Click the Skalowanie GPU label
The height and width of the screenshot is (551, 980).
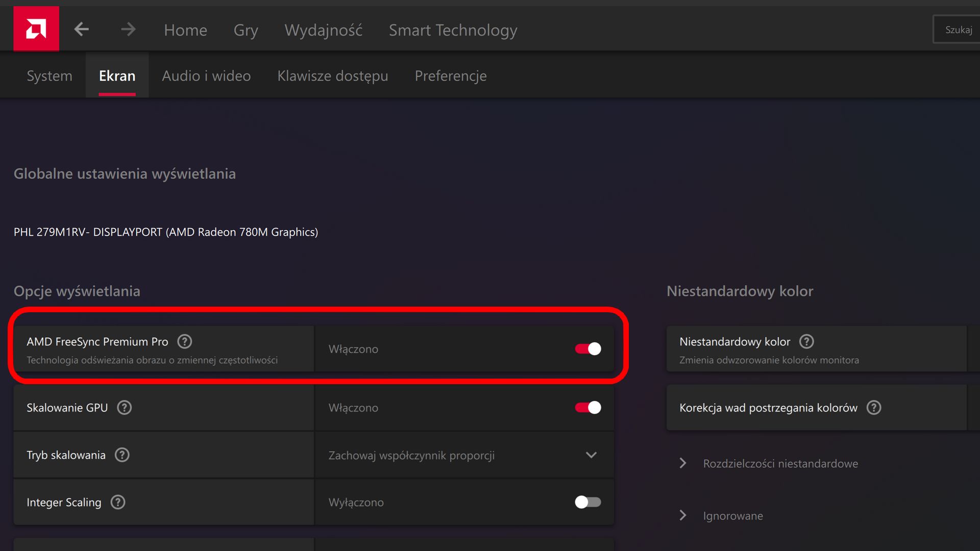(67, 408)
